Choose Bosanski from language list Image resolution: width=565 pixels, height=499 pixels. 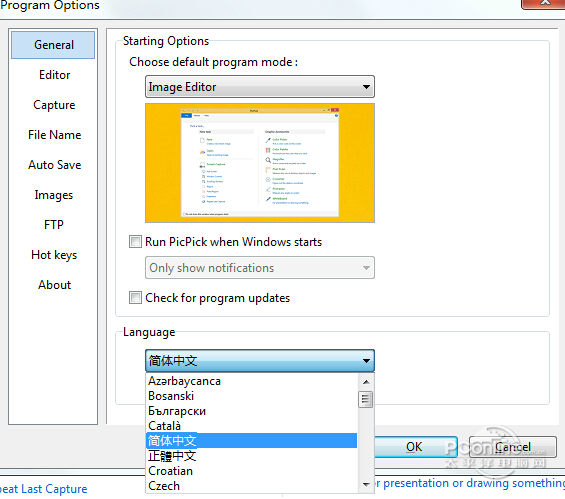252,396
